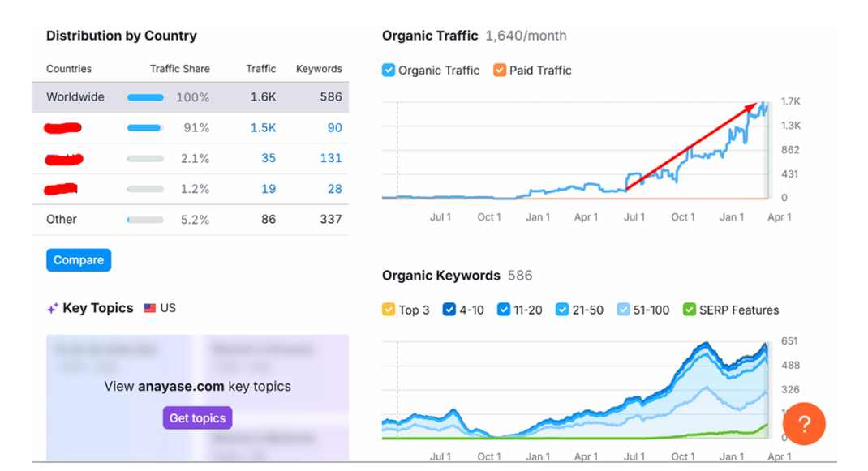Disable the 21-50 keyword filter
Image resolution: width=868 pixels, height=471 pixels.
[x=561, y=310]
